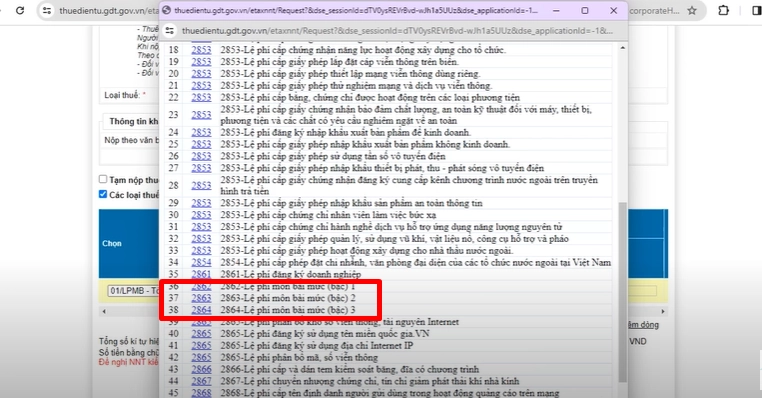Click the site info icon in the popup address bar

[170, 31]
